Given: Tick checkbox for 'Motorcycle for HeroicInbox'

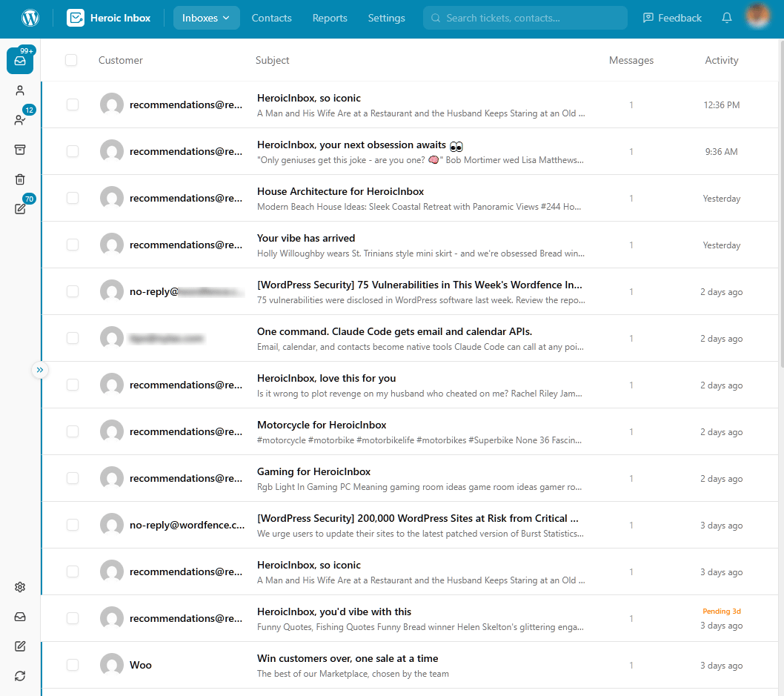Looking at the screenshot, I should (x=73, y=431).
